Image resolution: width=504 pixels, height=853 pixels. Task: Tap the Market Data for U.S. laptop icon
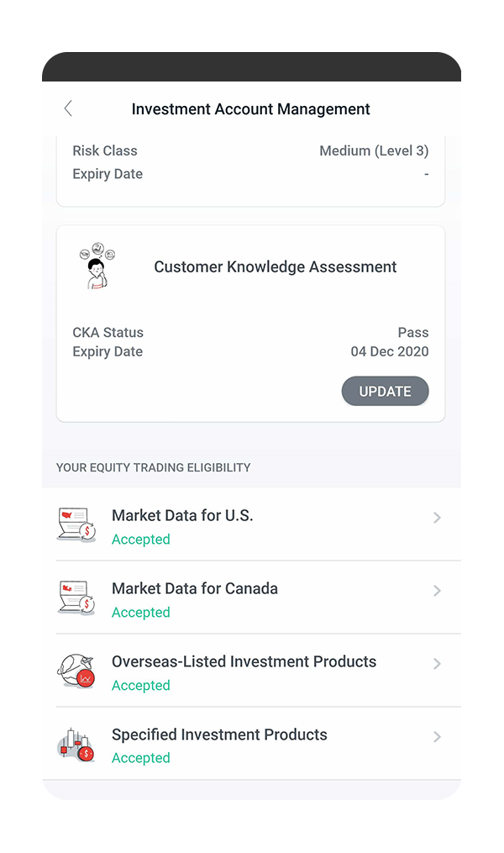coord(76,524)
